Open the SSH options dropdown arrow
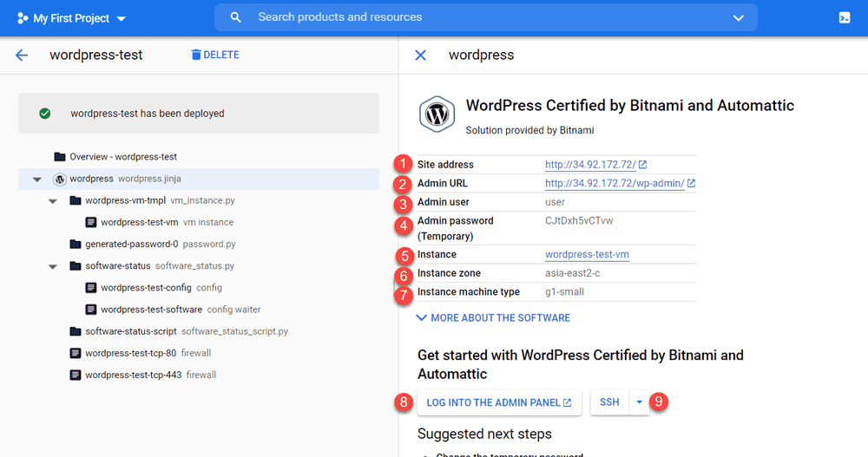The image size is (868, 457). tap(640, 402)
